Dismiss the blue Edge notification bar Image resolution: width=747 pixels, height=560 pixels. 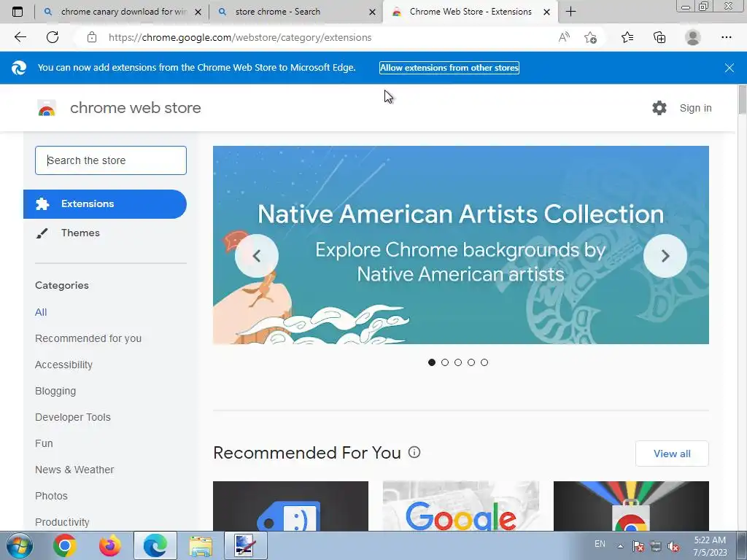(x=729, y=68)
